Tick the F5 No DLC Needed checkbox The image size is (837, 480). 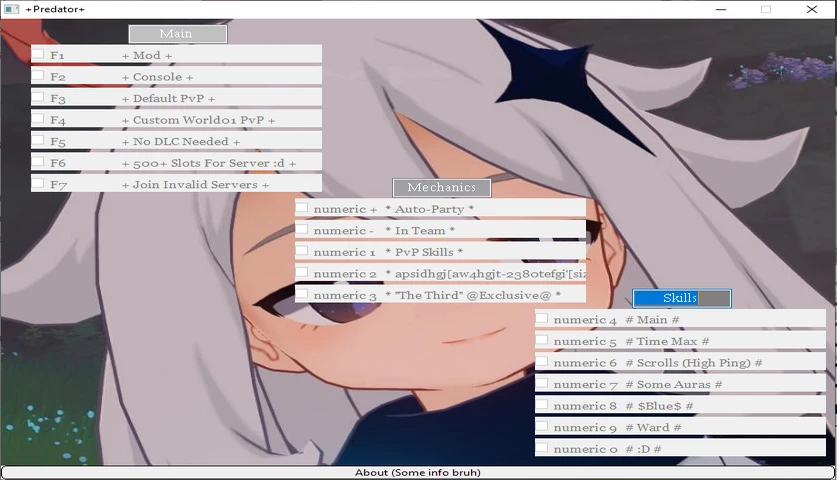coord(38,139)
